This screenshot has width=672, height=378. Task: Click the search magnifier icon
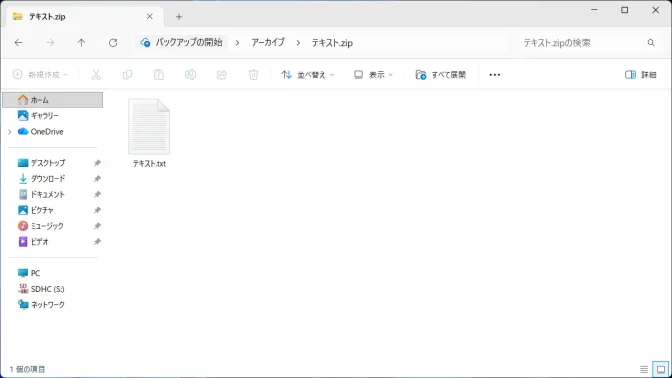click(x=651, y=42)
